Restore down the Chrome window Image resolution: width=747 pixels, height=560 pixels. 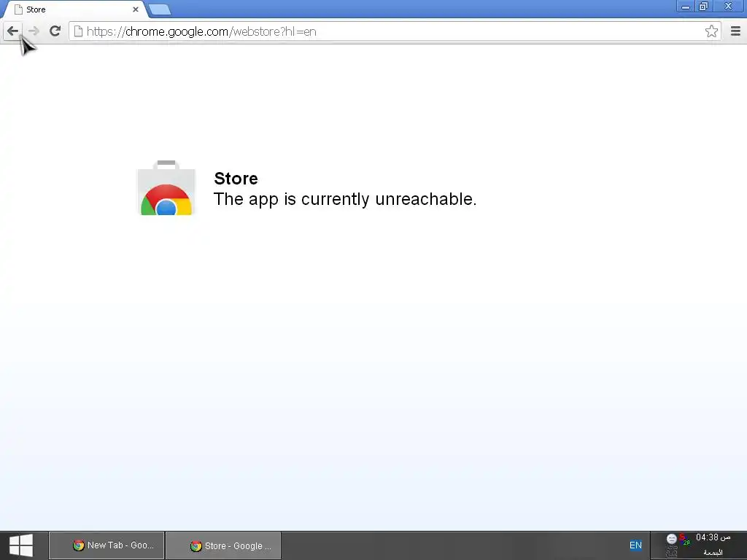coord(704,6)
